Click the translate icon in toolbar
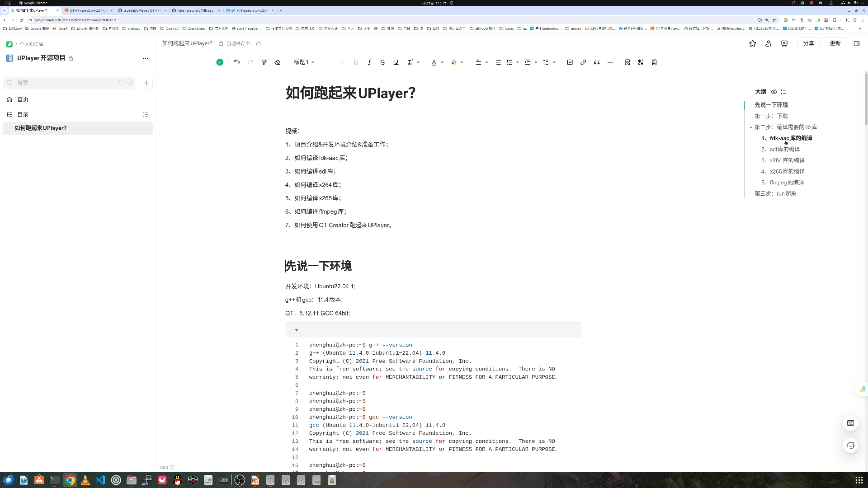Screen dimensions: 868x488 coord(641,62)
